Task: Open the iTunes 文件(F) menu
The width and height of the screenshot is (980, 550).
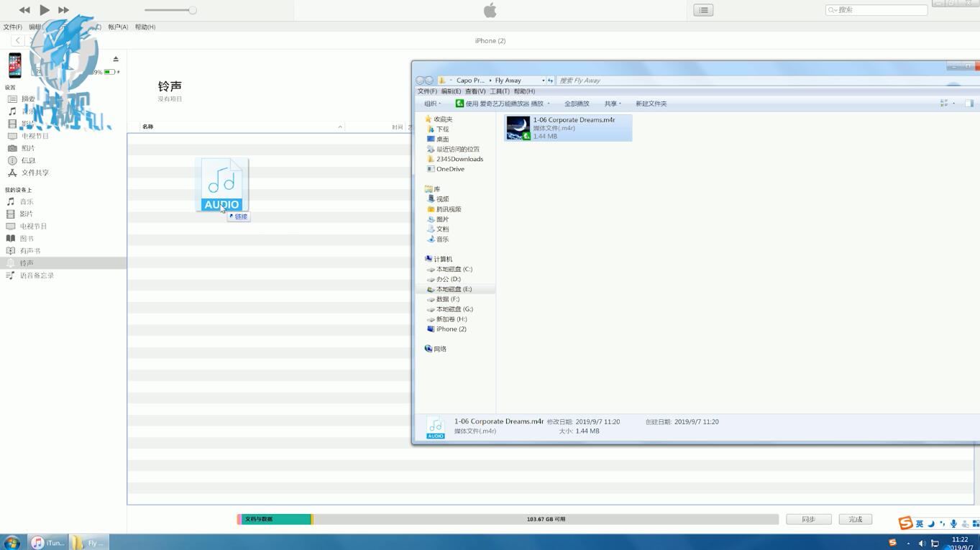Action: pyautogui.click(x=12, y=27)
